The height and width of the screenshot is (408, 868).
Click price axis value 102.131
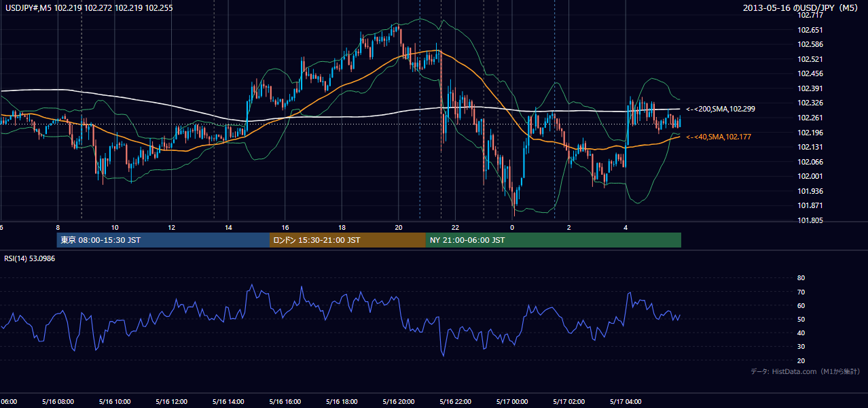tap(810, 147)
